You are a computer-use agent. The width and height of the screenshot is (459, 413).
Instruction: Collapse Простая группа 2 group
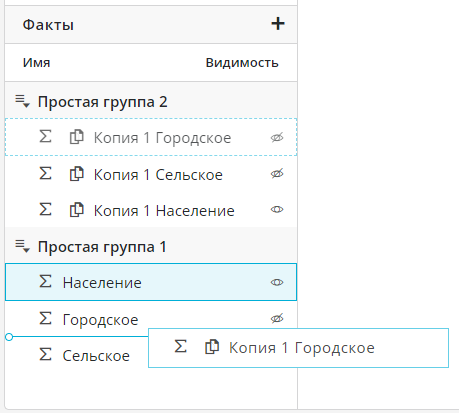tap(23, 101)
